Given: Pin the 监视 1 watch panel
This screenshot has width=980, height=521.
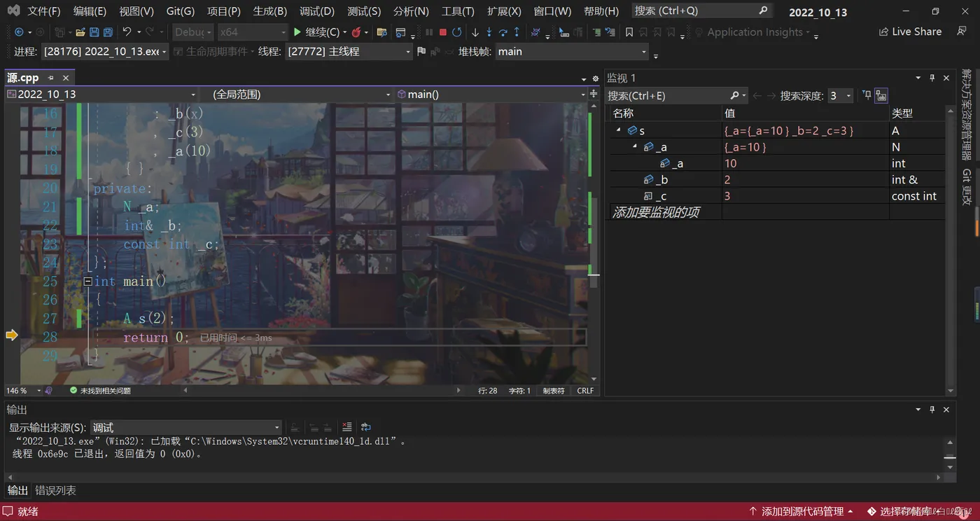Looking at the screenshot, I should click(x=932, y=78).
